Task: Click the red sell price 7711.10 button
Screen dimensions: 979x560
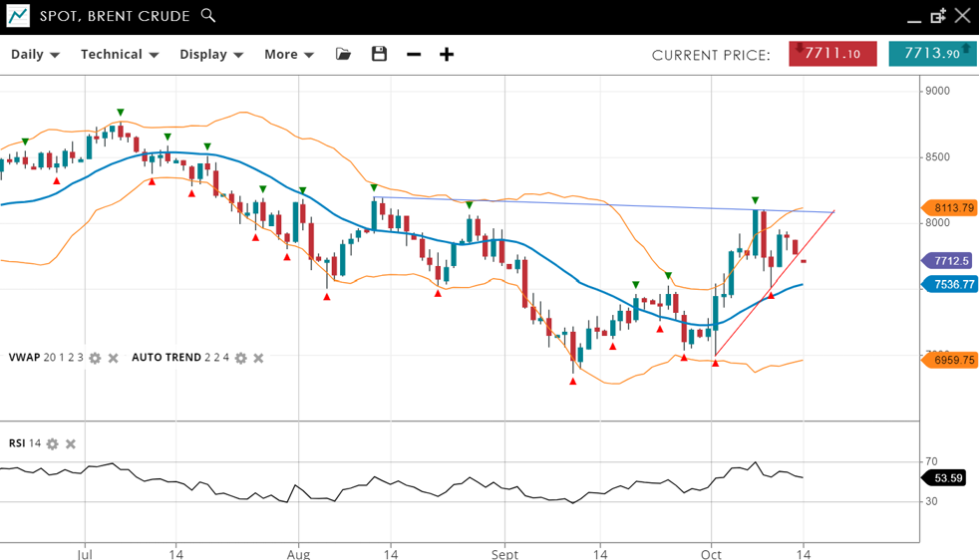Action: (832, 54)
